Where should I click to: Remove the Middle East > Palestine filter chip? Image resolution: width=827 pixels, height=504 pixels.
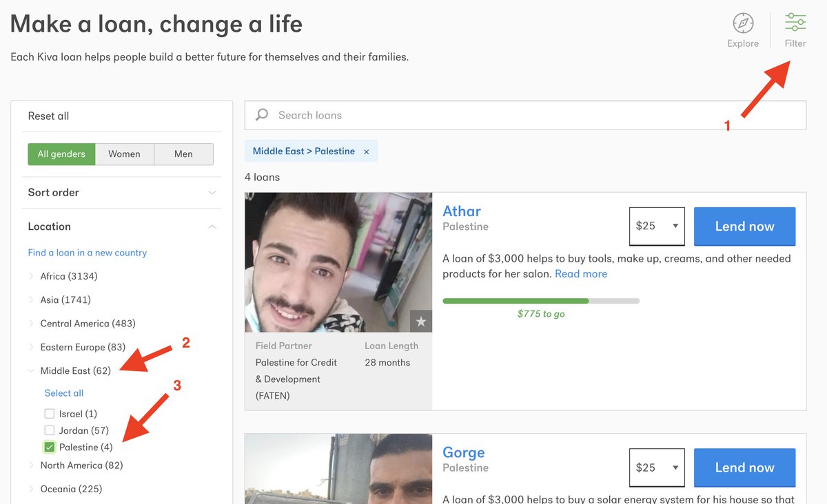(367, 151)
